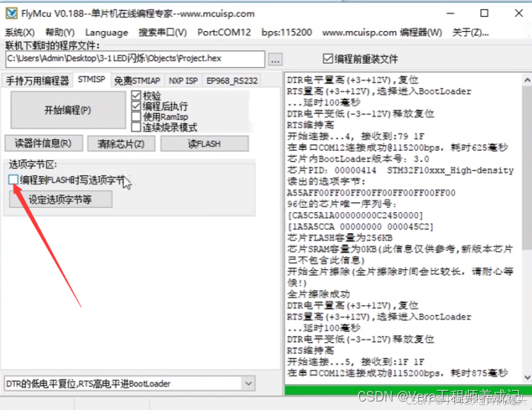
Task: Open the Language menu
Action: tap(107, 33)
